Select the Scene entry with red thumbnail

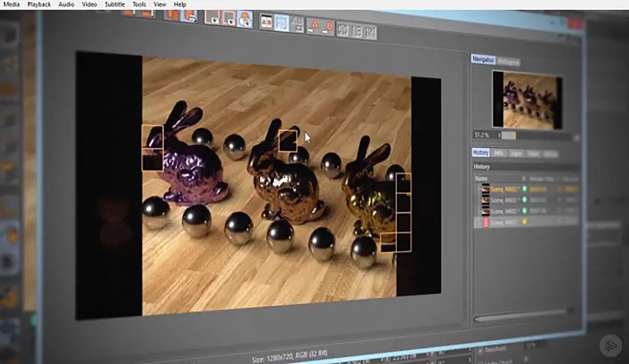point(527,222)
